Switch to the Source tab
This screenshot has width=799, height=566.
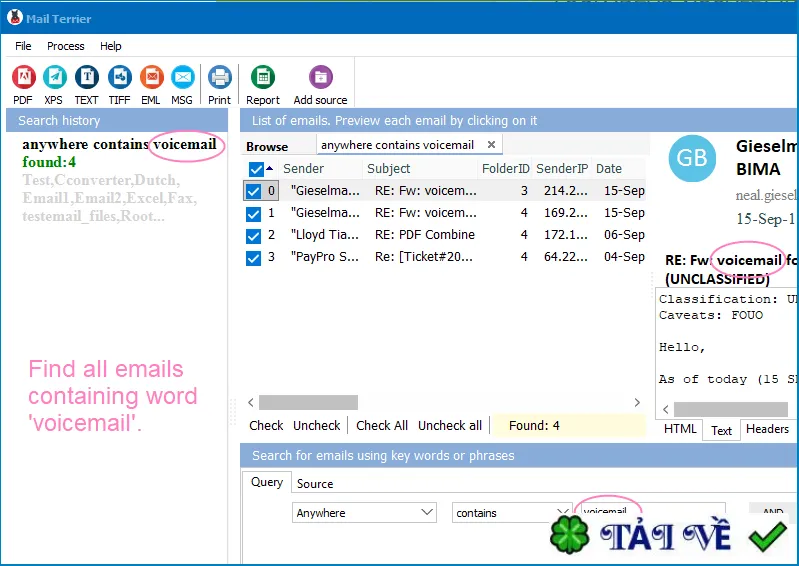tap(315, 483)
